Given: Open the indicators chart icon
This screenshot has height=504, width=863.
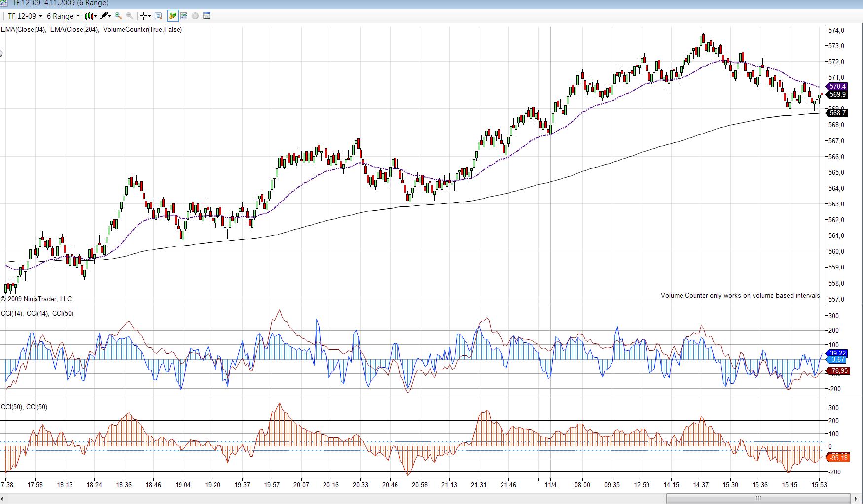Looking at the screenshot, I should tap(184, 16).
